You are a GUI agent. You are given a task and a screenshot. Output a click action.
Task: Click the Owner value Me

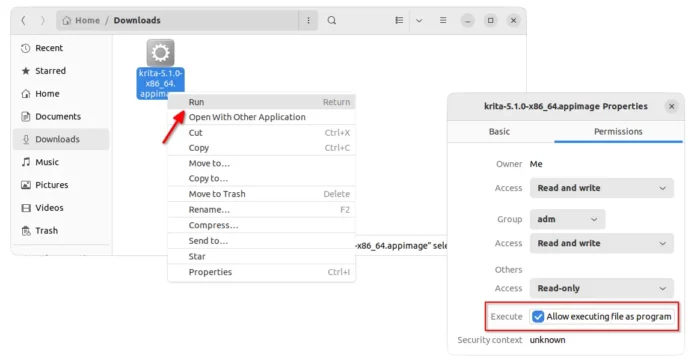coord(536,164)
